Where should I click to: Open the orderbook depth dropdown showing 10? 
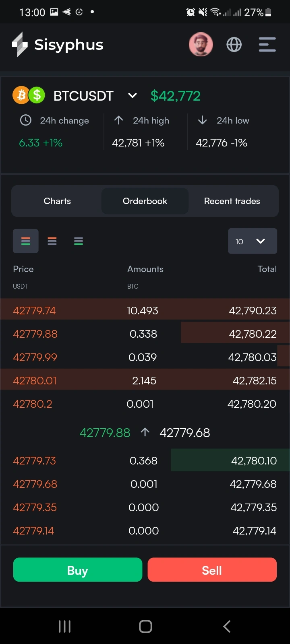[253, 241]
